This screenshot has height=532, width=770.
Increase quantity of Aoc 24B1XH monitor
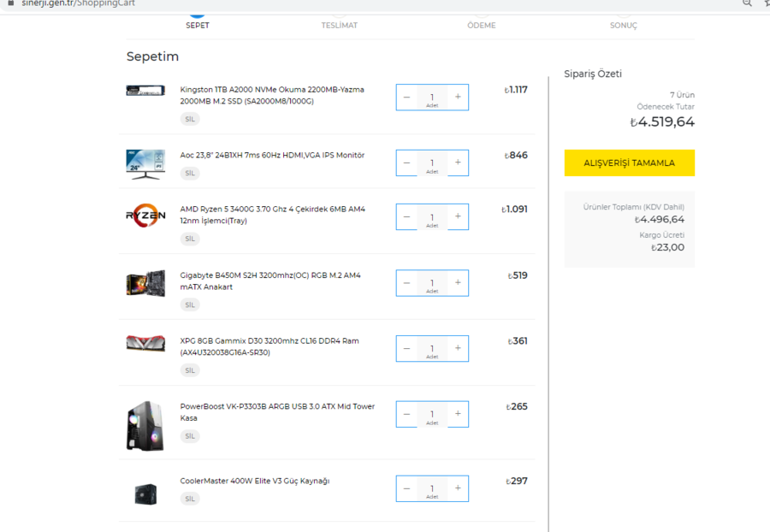pos(458,163)
